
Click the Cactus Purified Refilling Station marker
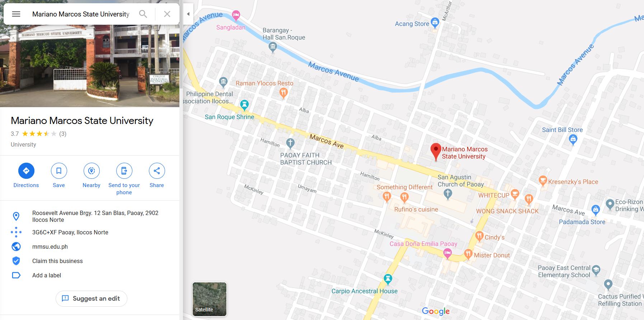click(608, 285)
